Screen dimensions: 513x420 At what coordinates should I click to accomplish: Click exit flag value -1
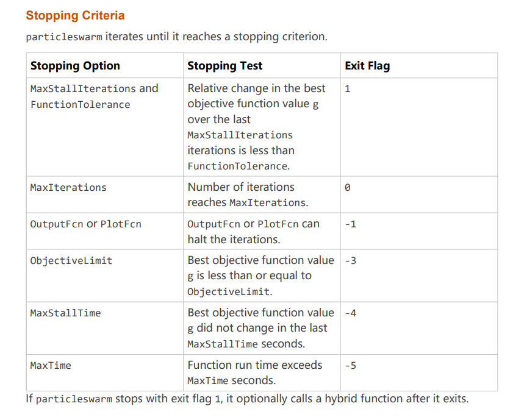[350, 224]
